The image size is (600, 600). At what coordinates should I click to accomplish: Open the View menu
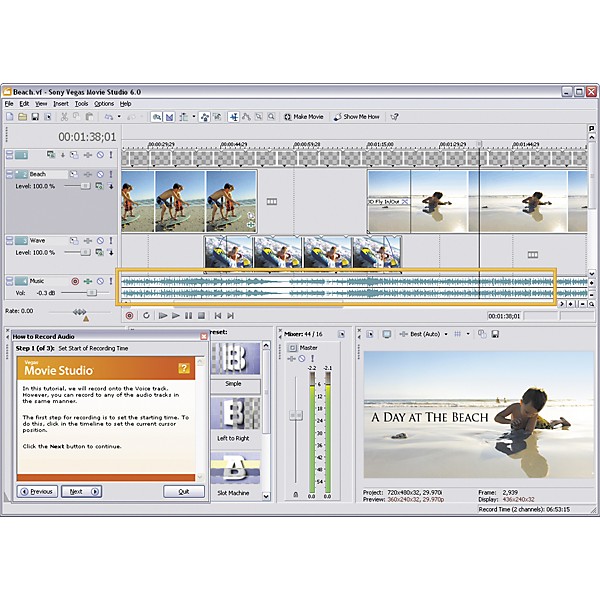(x=41, y=104)
